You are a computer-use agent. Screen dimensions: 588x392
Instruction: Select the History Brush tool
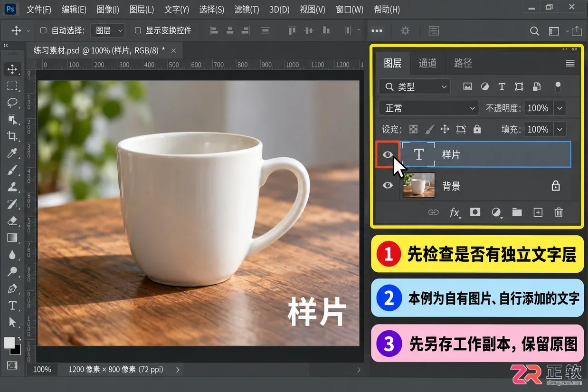(x=12, y=204)
